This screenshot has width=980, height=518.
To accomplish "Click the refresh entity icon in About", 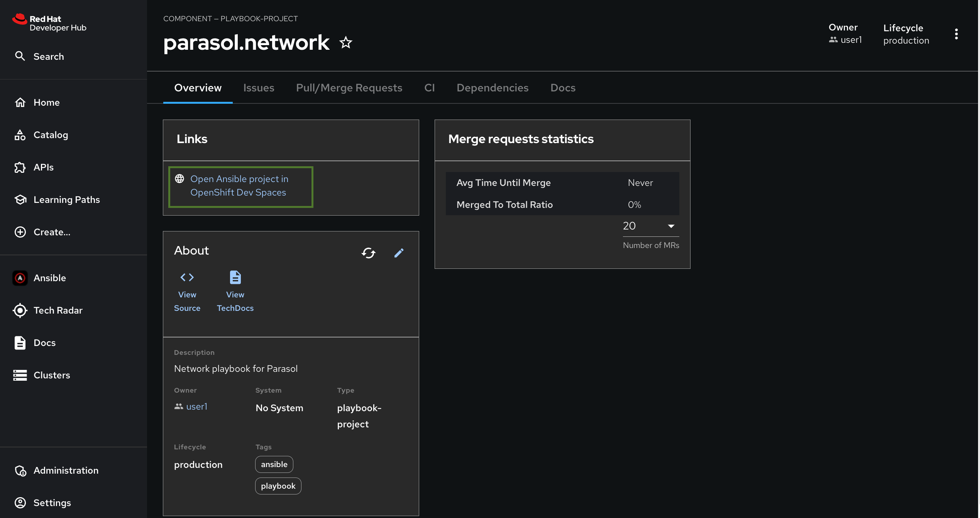I will [x=368, y=253].
